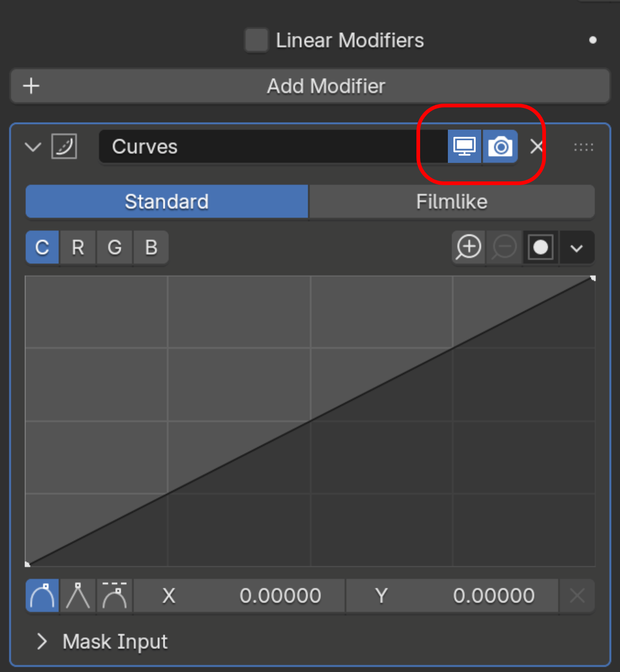The image size is (620, 672).
Task: Select the R red channel
Action: 78,248
